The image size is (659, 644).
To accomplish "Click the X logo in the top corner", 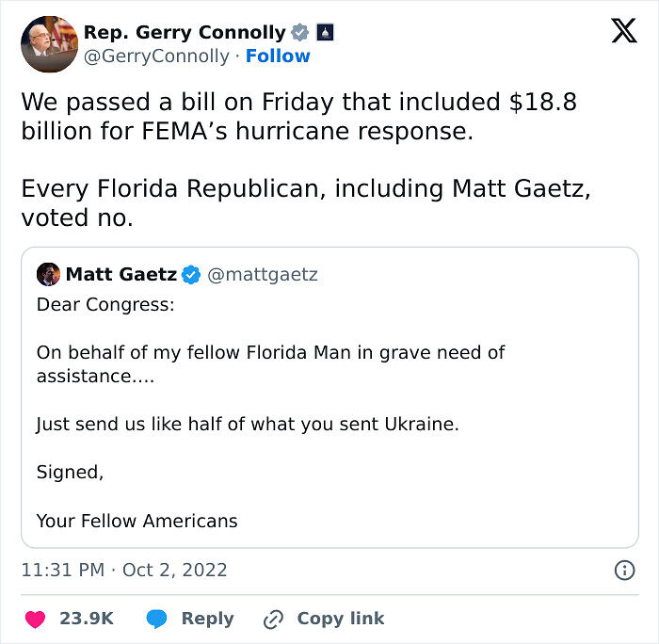I will [623, 32].
